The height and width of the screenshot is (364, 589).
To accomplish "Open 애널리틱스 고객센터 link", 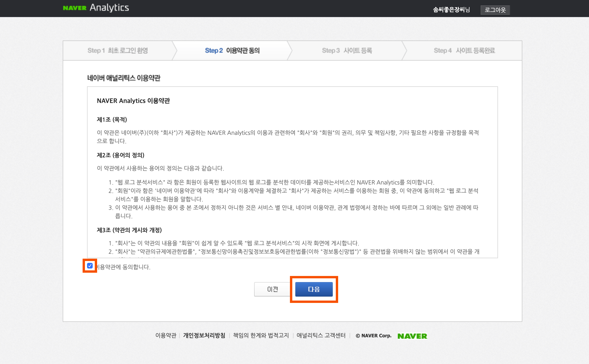I will pyautogui.click(x=321, y=335).
